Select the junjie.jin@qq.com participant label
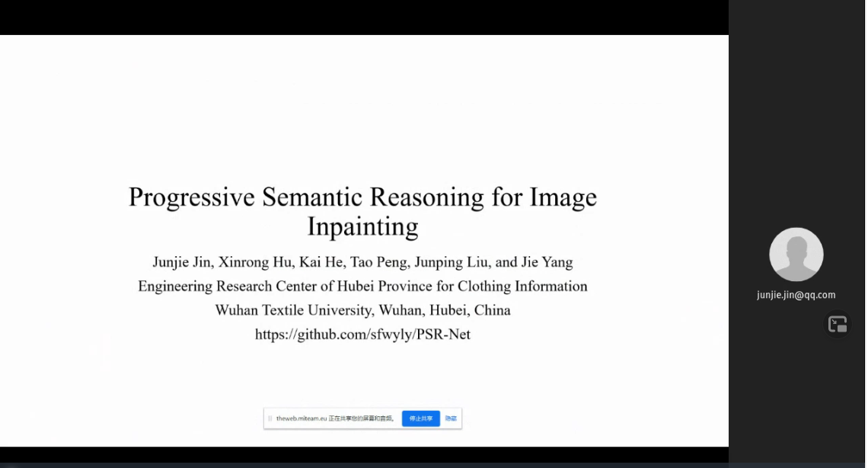 pyautogui.click(x=796, y=295)
